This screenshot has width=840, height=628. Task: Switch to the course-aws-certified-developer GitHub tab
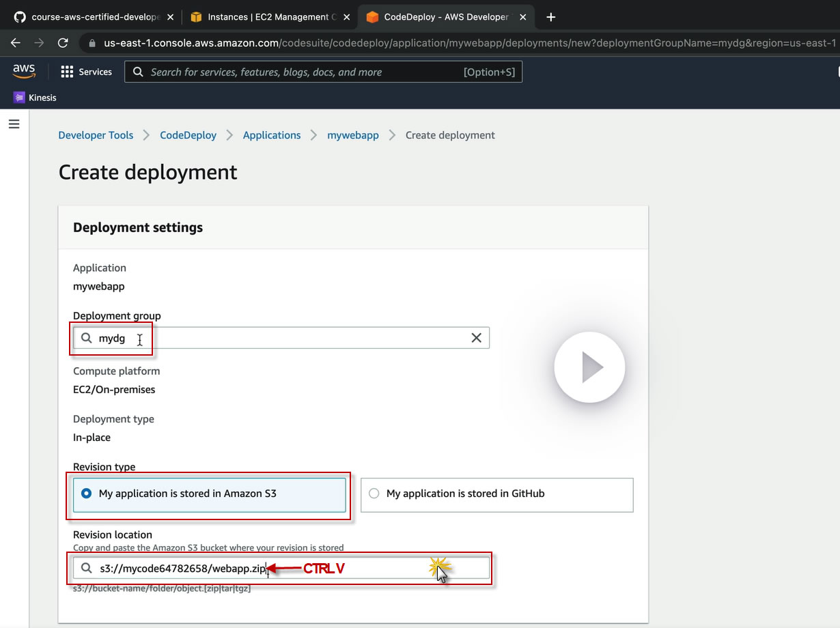[x=96, y=17]
